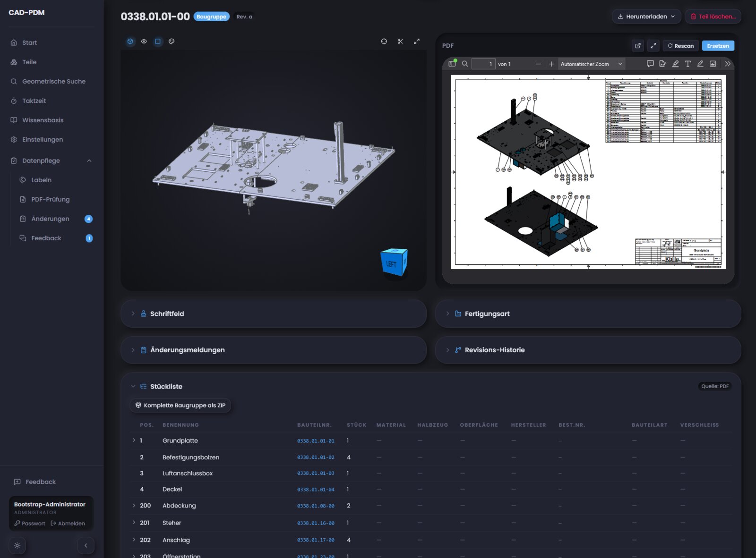Screen dimensions: 756x558
Task: Click the scissors section-cut icon in the 3D viewer
Action: point(400,42)
